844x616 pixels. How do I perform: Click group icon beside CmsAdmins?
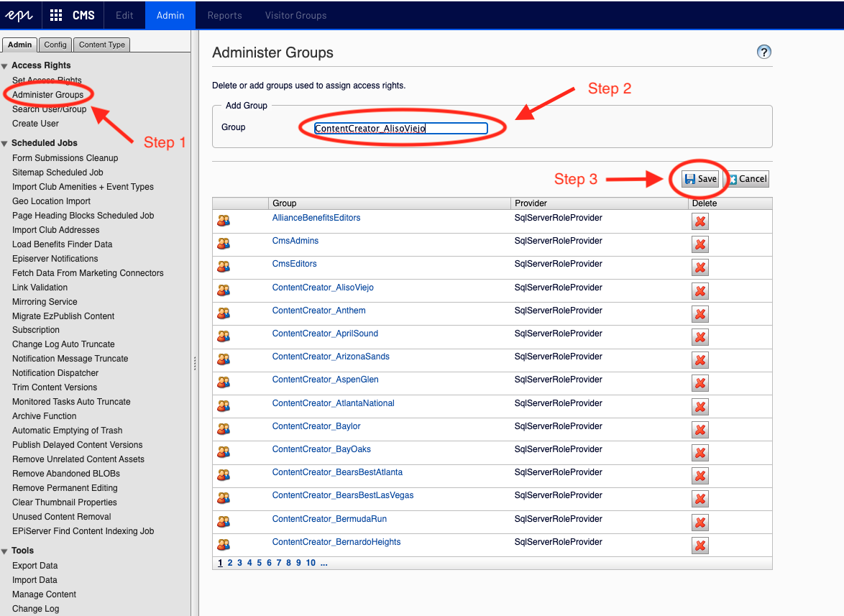point(224,244)
